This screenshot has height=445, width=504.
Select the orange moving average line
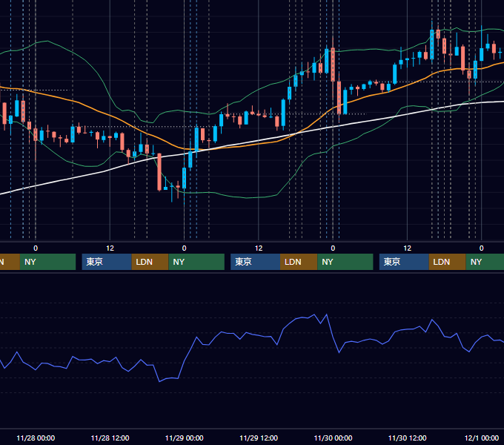(x=109, y=114)
